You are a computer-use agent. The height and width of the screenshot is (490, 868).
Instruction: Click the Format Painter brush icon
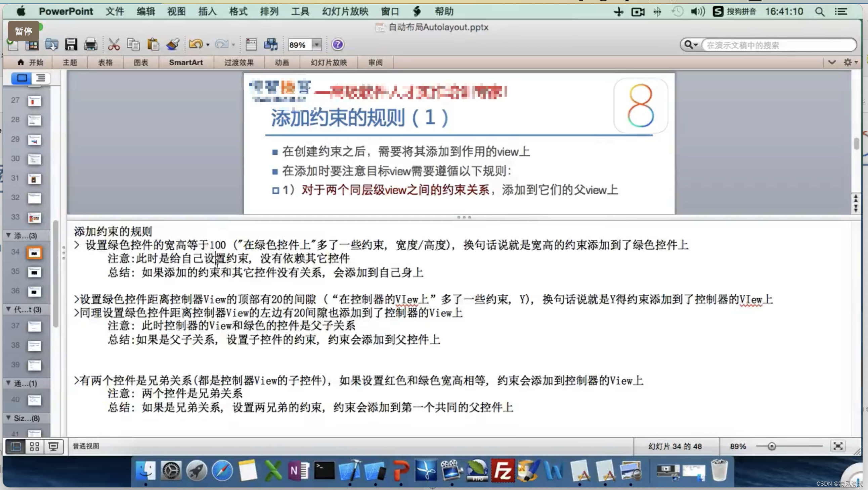point(173,44)
